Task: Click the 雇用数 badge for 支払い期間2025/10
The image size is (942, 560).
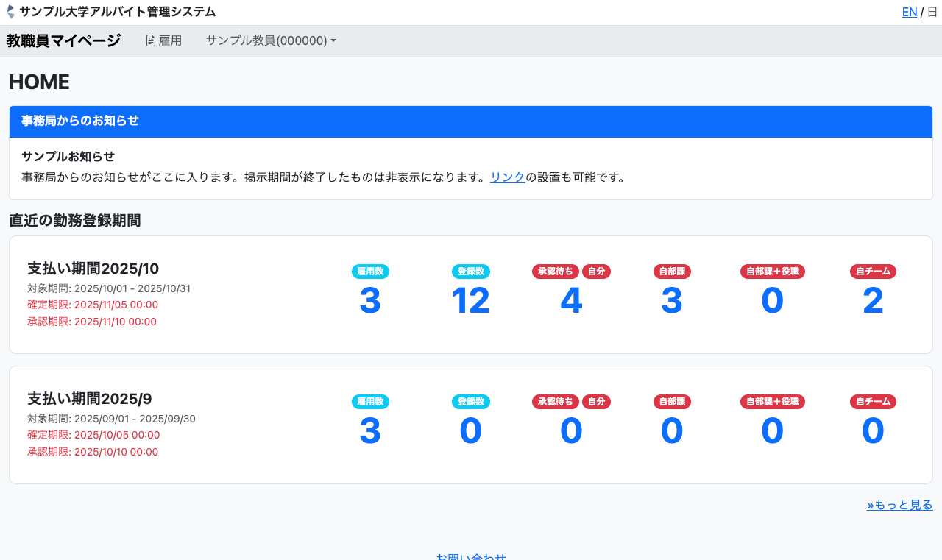Action: [370, 272]
